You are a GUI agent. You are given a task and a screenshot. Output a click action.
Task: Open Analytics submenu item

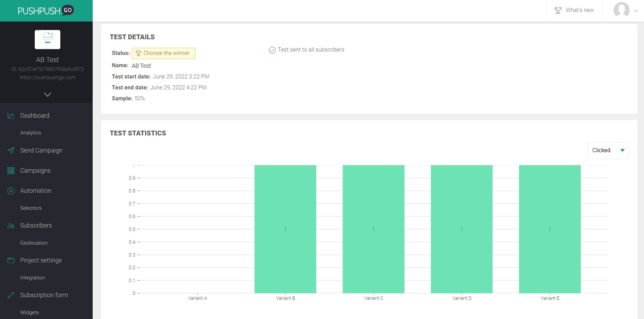click(x=31, y=133)
